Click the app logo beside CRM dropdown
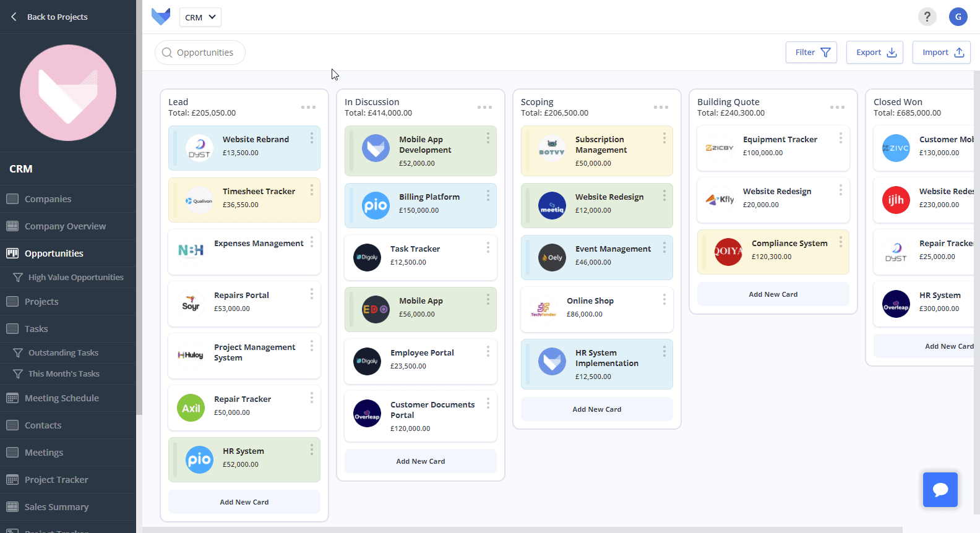Viewport: 980px width, 533px height. click(x=161, y=17)
